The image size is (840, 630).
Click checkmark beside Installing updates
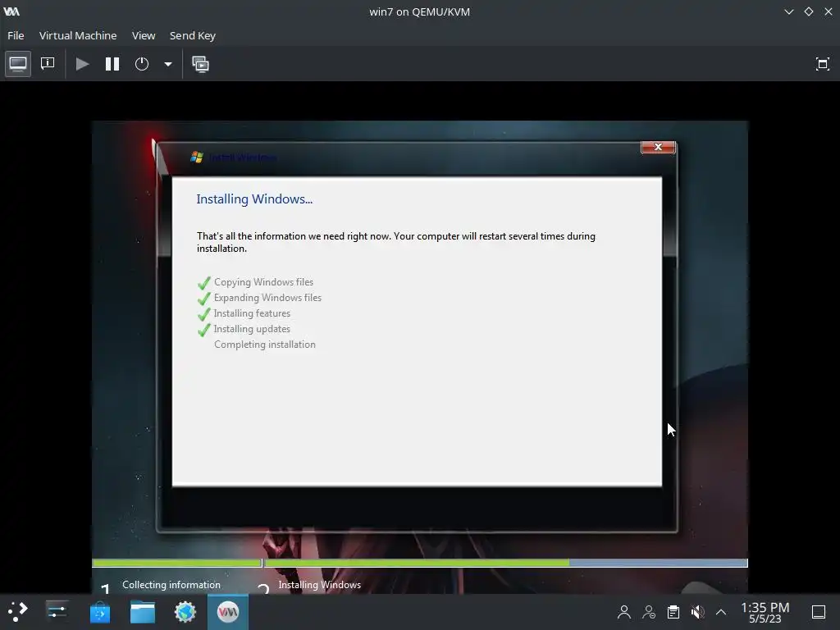coord(203,330)
